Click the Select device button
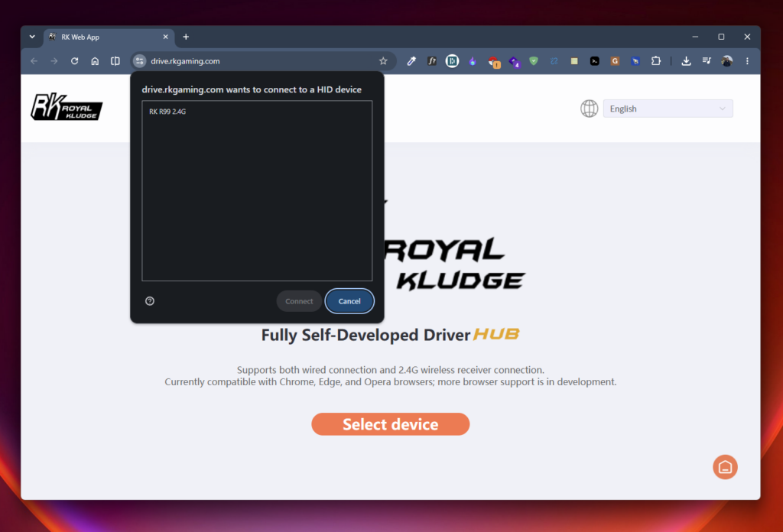This screenshot has height=532, width=783. pyautogui.click(x=391, y=424)
